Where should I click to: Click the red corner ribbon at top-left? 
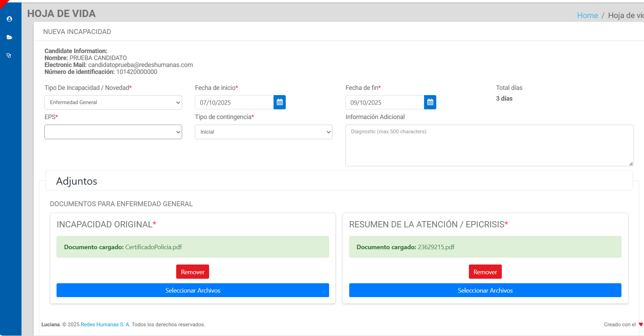pos(3,3)
